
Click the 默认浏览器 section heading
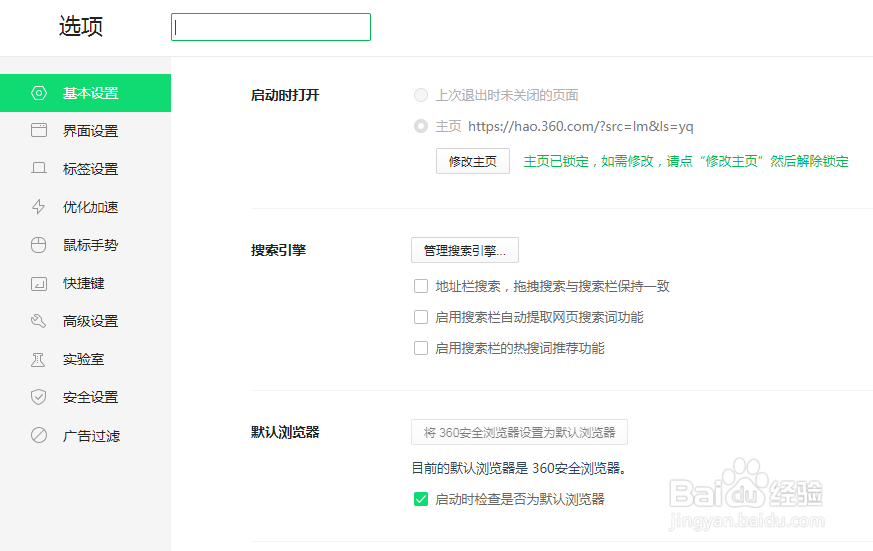[285, 432]
